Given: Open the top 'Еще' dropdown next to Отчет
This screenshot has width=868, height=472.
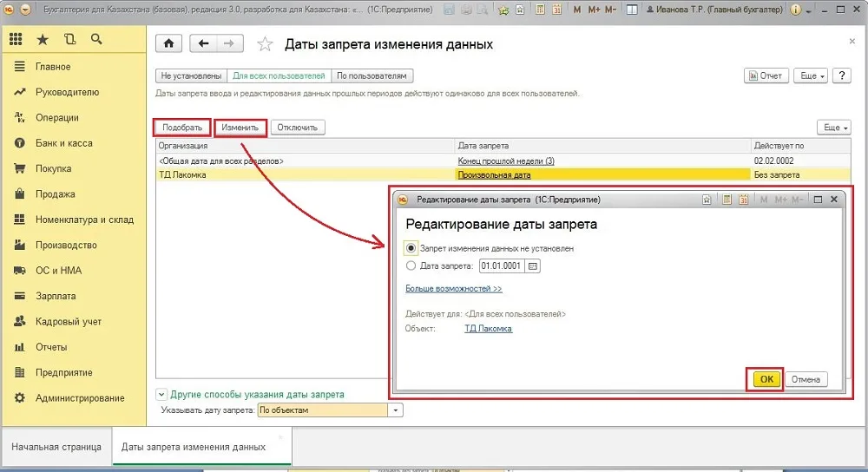Looking at the screenshot, I should tap(811, 75).
